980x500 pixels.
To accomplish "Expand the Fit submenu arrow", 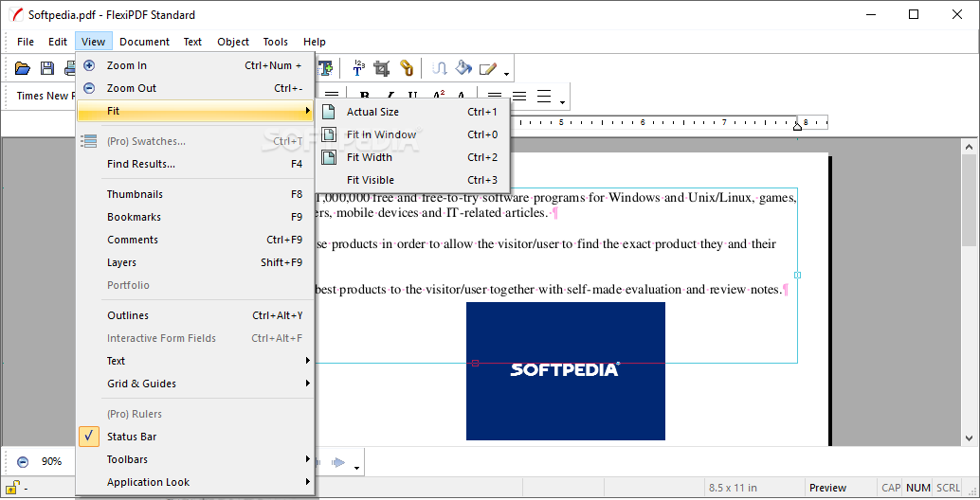I will point(307,111).
